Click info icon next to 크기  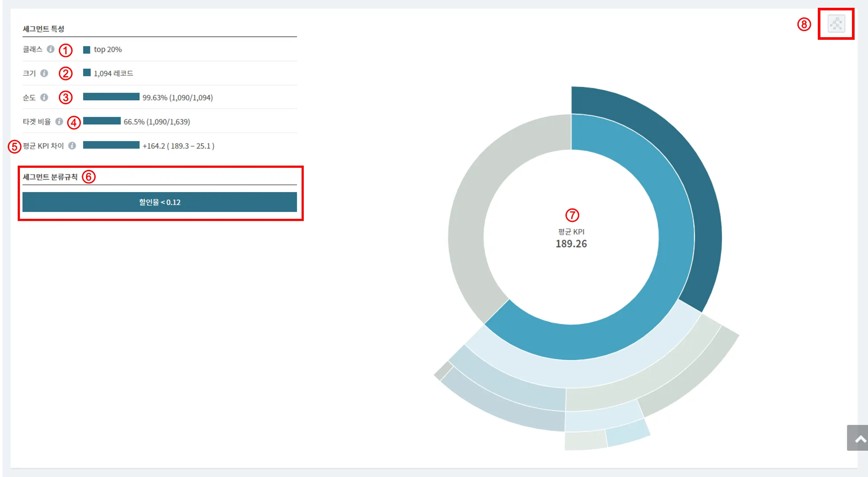44,73
